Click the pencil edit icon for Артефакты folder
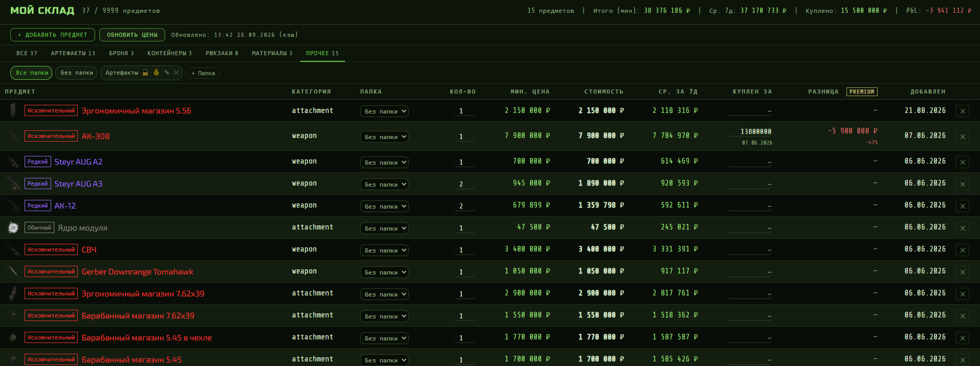Screen dimensions: 980x366 click(x=167, y=73)
